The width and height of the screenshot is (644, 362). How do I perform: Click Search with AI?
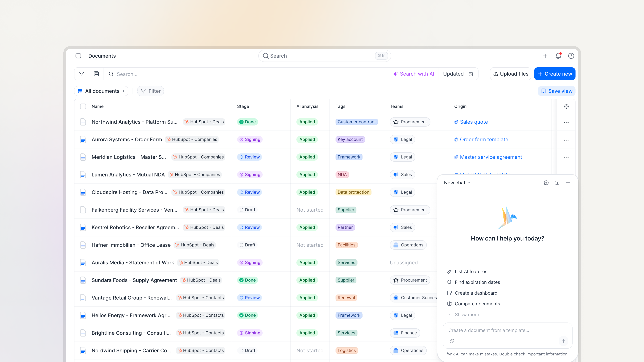coord(413,74)
